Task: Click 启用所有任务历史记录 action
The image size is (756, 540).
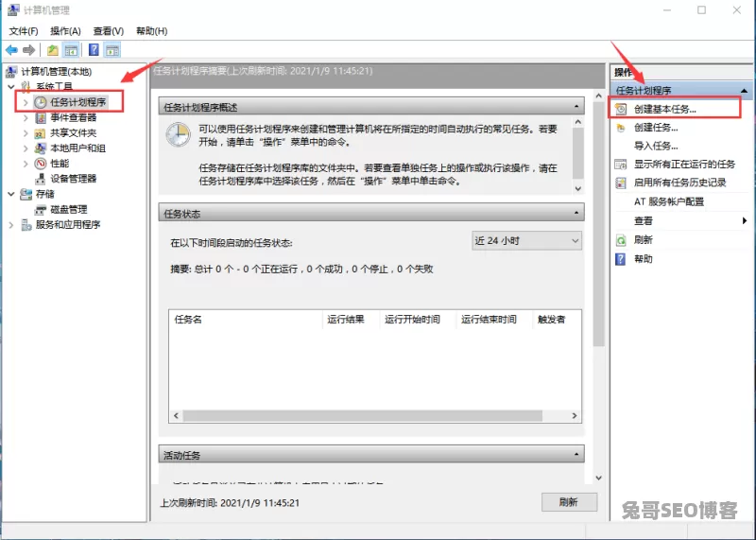Action: click(679, 183)
